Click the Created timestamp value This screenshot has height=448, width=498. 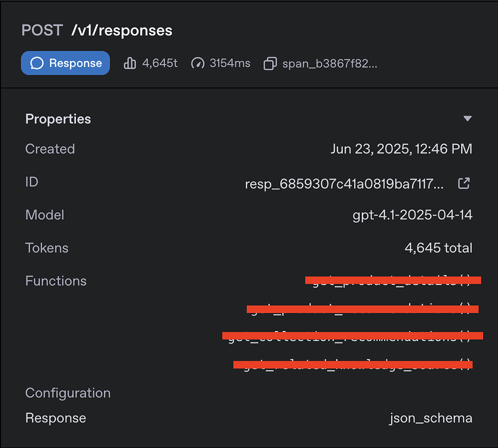pyautogui.click(x=401, y=149)
